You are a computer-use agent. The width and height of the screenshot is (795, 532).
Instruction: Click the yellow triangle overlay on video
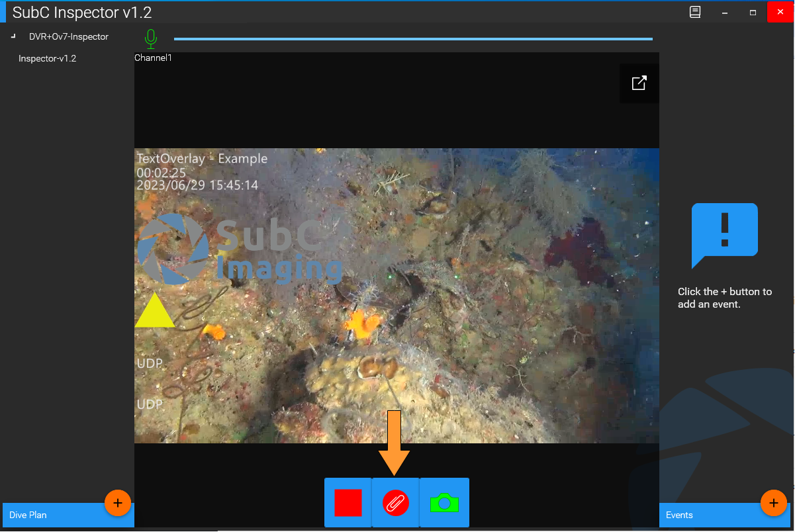tap(154, 313)
